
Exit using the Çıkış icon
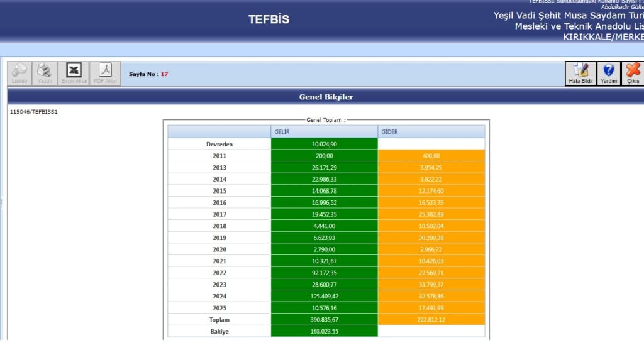633,73
